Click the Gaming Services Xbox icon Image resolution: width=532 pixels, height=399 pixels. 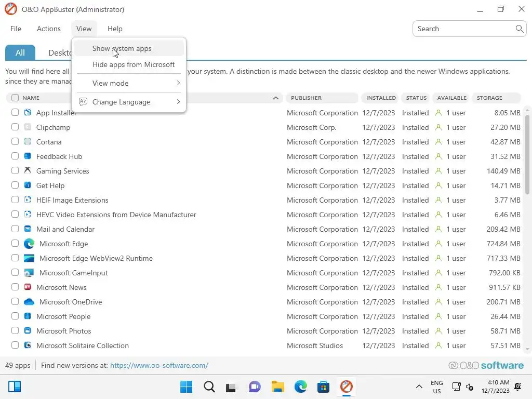[28, 170]
